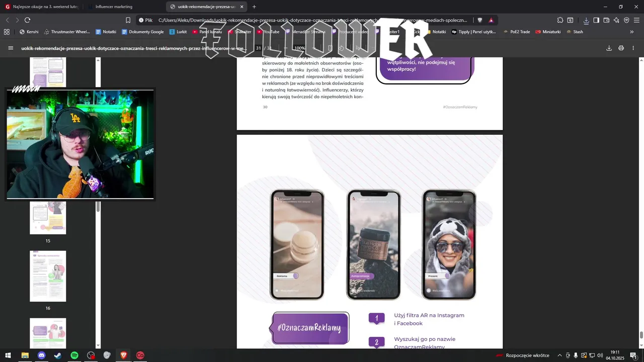Image resolution: width=644 pixels, height=362 pixels.
Task: Open Brave Rewards triangle icon
Action: [491, 20]
